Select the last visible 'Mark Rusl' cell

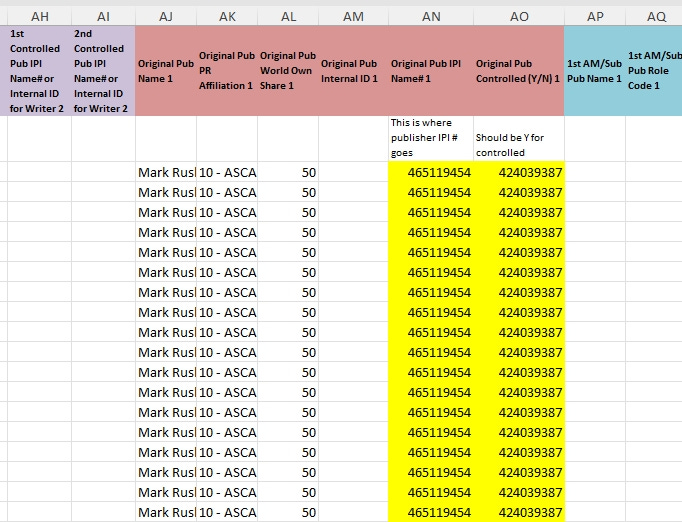(x=166, y=512)
